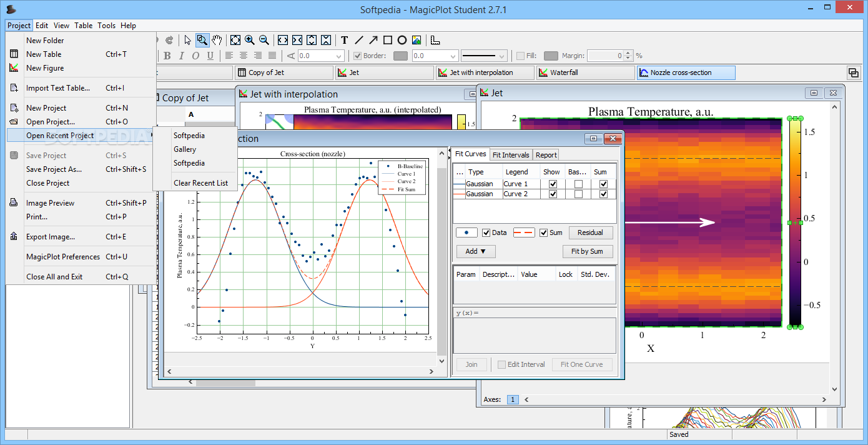Click the fill color swatch
Image resolution: width=868 pixels, height=445 pixels.
pyautogui.click(x=551, y=56)
